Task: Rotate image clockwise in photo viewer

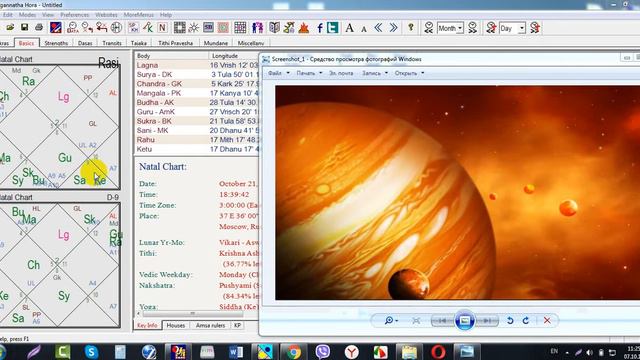Action: (526, 321)
